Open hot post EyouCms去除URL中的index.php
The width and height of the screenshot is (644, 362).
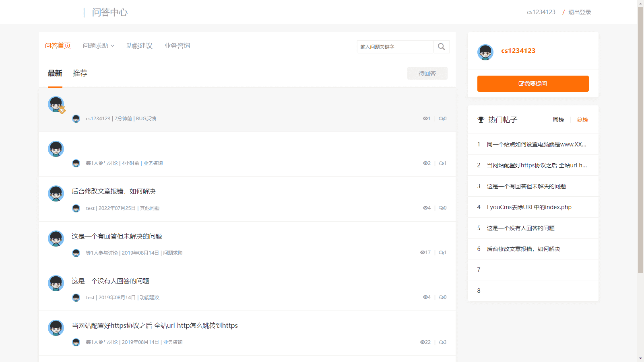(529, 207)
